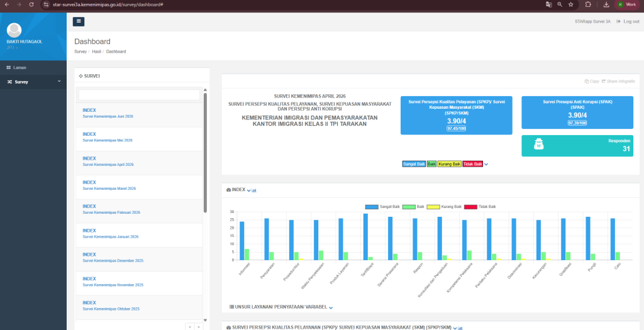Click the yellow Kurang Baik color badge
644x330 pixels.
450,164
